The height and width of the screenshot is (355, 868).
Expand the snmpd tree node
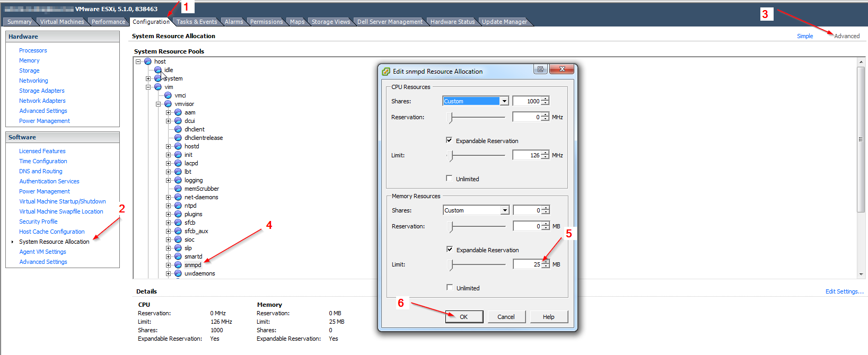(169, 265)
